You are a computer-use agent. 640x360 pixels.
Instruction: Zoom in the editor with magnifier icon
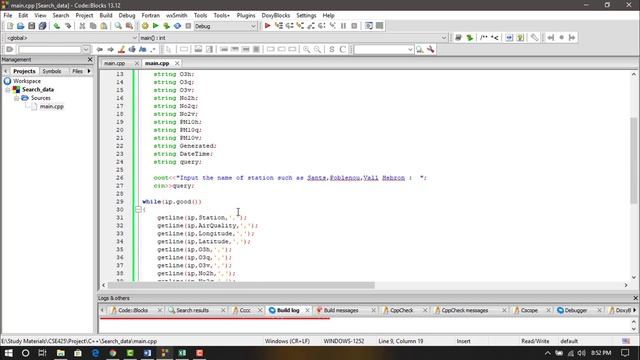pos(306,49)
